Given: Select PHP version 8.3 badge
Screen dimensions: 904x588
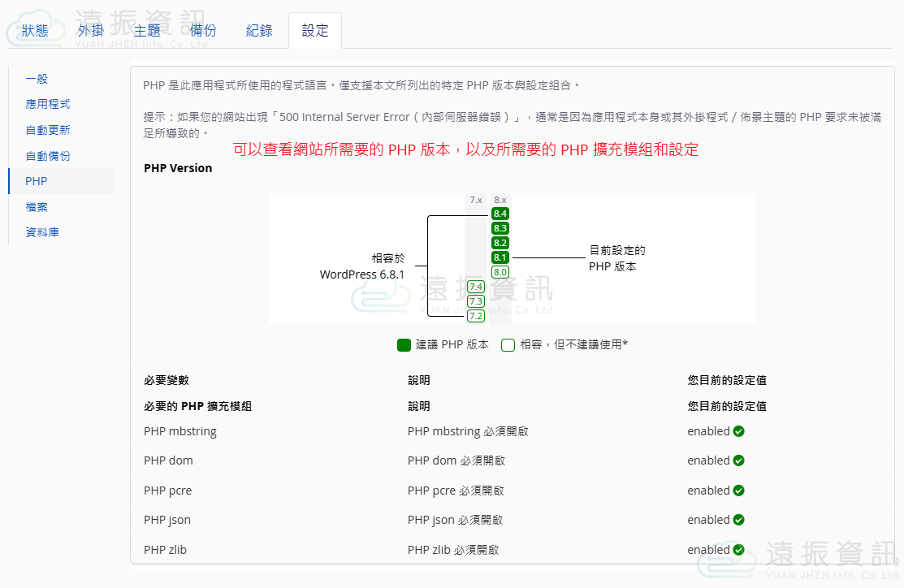Looking at the screenshot, I should [x=500, y=228].
